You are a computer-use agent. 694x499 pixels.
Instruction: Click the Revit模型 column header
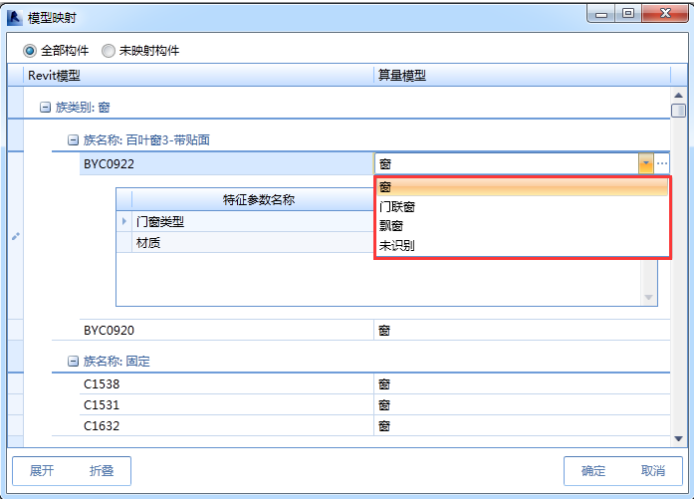(199, 76)
